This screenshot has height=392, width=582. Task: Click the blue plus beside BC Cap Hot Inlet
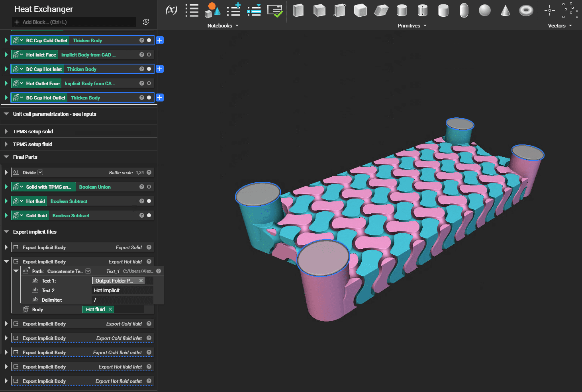[x=160, y=69]
